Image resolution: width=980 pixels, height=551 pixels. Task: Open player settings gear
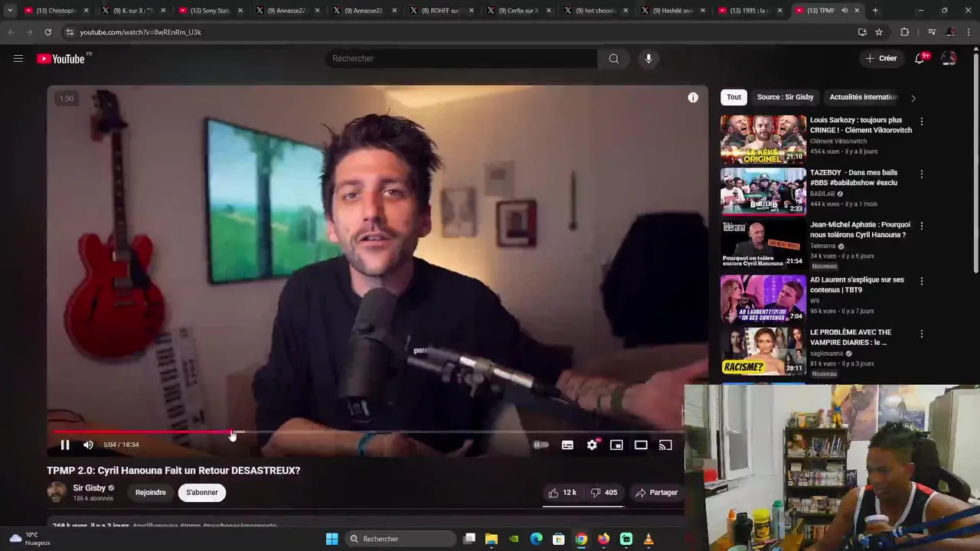pyautogui.click(x=593, y=445)
